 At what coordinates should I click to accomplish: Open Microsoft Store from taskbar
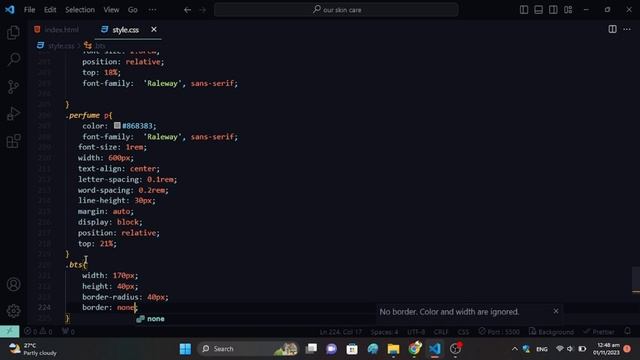tap(352, 349)
